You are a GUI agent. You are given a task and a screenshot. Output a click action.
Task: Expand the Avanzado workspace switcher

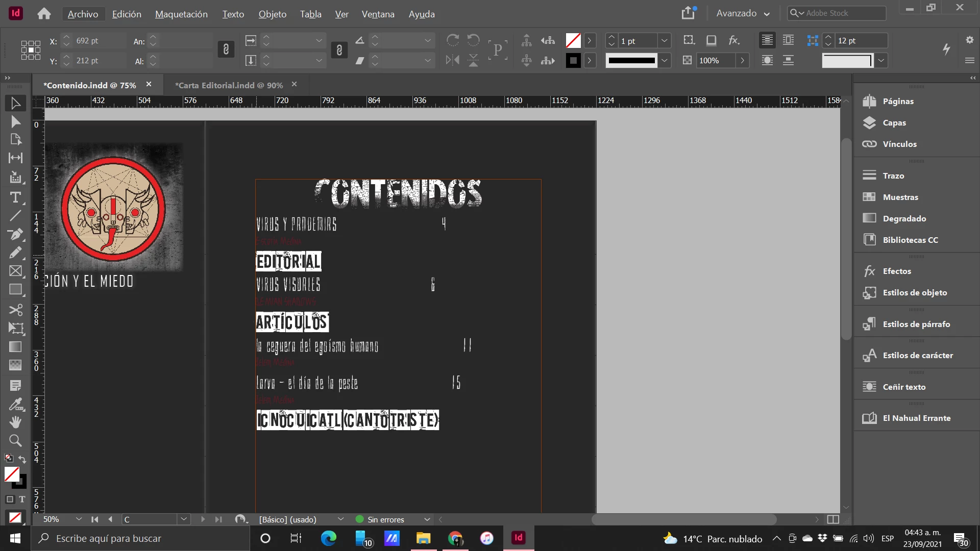pos(743,14)
